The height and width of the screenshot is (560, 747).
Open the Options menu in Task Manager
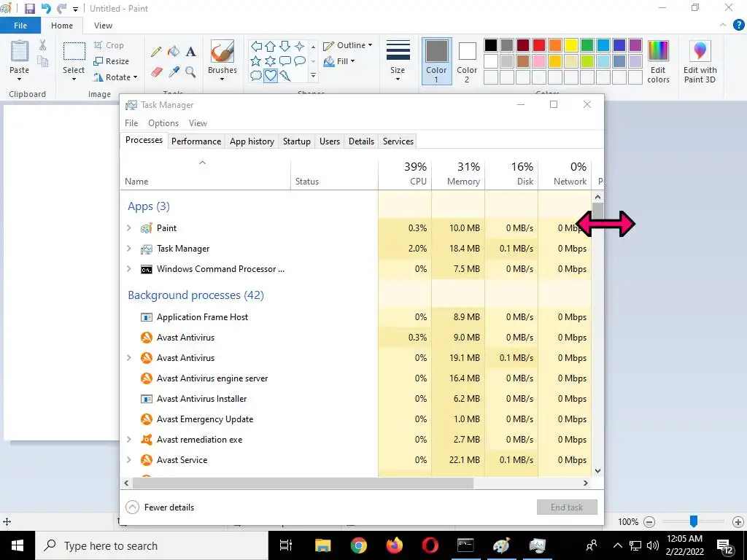pos(163,123)
